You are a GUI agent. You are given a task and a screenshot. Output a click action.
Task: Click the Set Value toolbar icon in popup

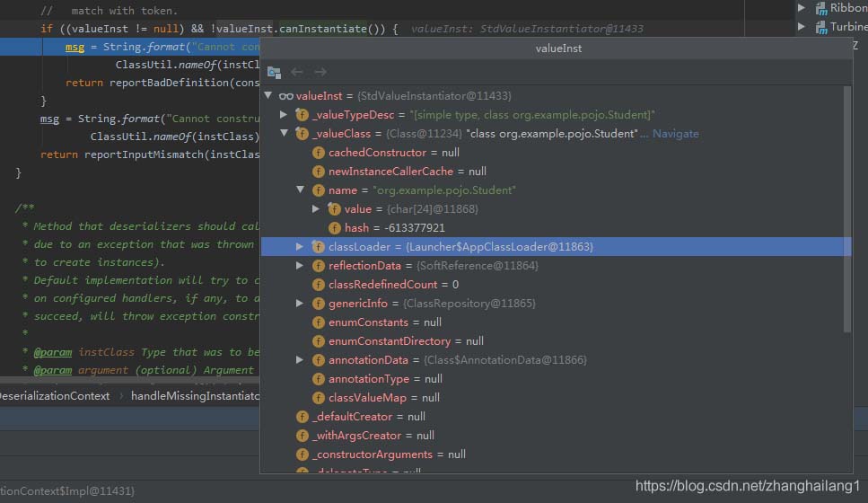pyautogui.click(x=275, y=72)
